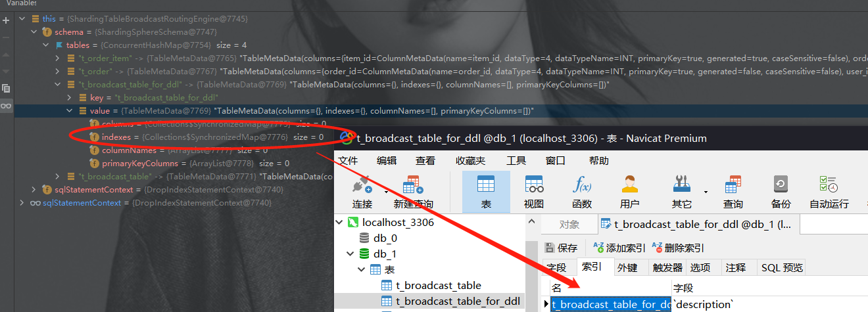
Task: Open the 窗口 menu in Navicat
Action: 555,160
